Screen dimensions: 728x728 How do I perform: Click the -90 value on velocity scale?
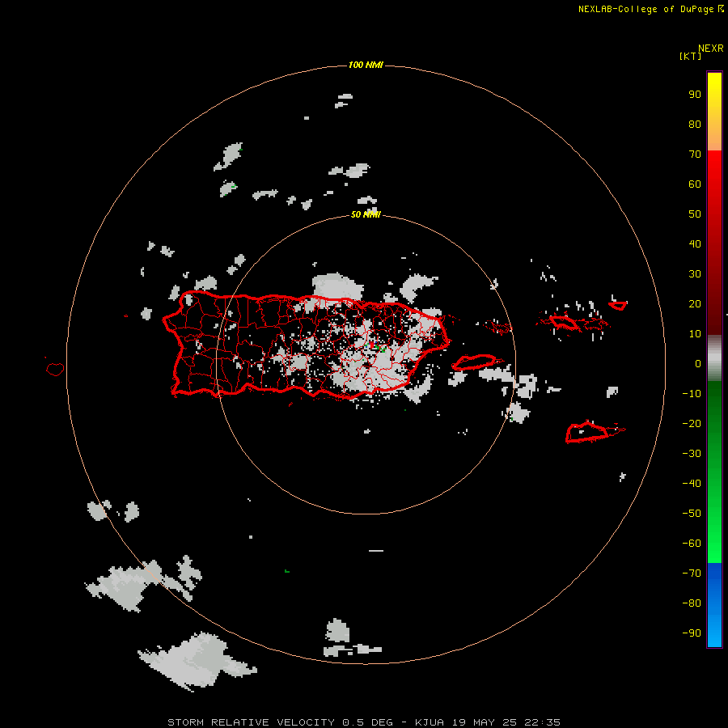pos(692,633)
